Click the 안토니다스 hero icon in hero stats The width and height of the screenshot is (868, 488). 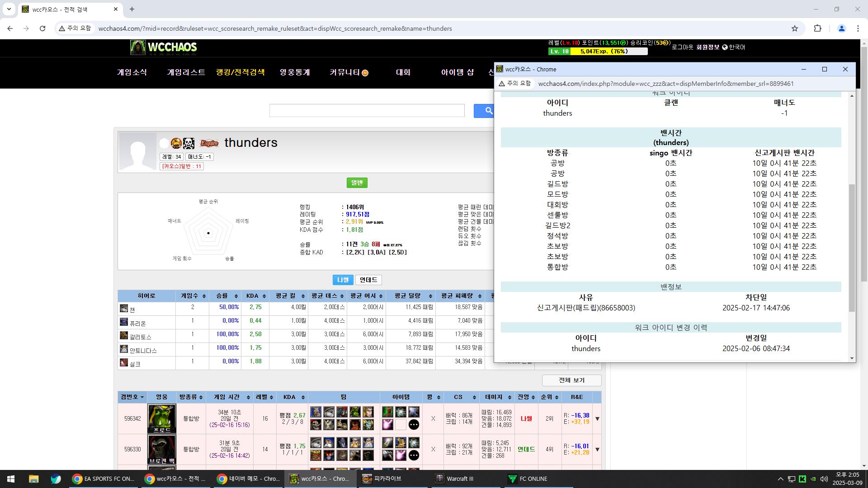[124, 349]
